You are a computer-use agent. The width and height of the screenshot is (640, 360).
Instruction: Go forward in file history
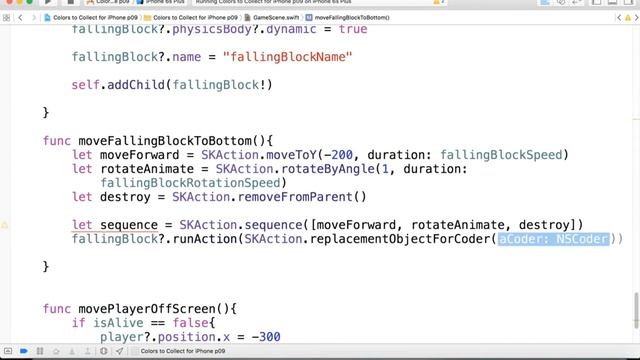pos(34,18)
